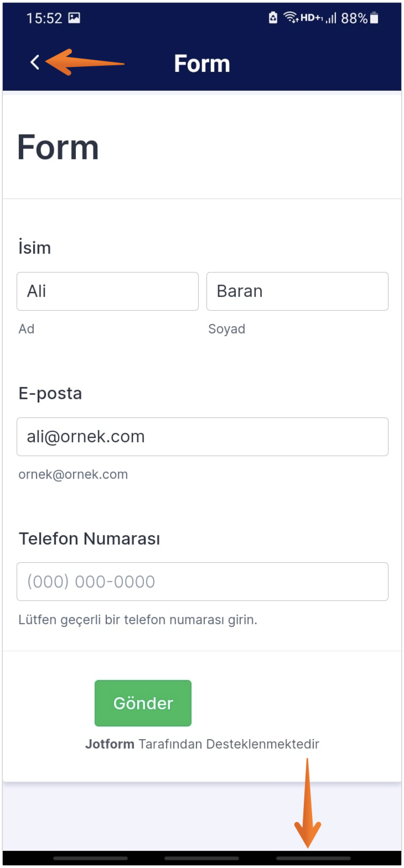Focus the Ad field containing Ali
Image resolution: width=404 pixels, height=868 pixels.
coord(108,291)
